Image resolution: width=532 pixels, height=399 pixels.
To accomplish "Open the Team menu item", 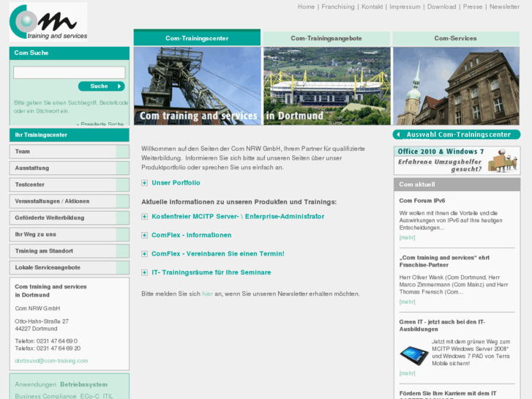I will point(70,152).
